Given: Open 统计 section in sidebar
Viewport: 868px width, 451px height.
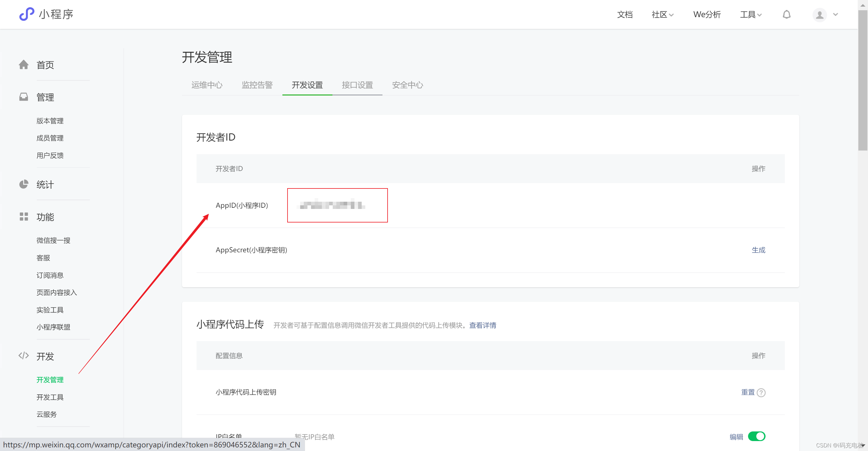Looking at the screenshot, I should 45,185.
